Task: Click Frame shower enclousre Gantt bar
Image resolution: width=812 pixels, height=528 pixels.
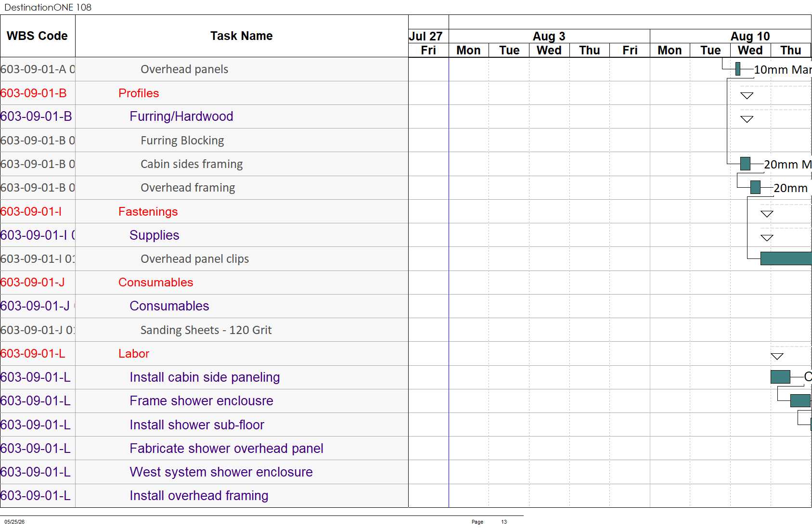Action: point(800,400)
